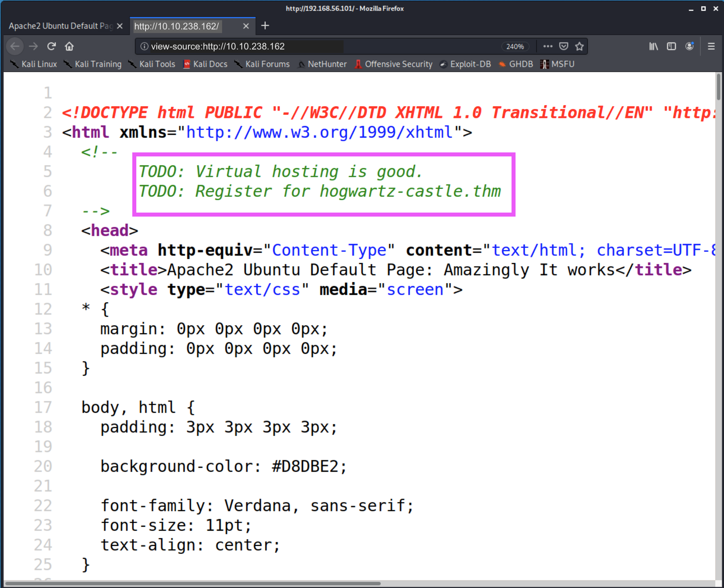Toggle the sidebar view icon
The height and width of the screenshot is (588, 724).
671,47
